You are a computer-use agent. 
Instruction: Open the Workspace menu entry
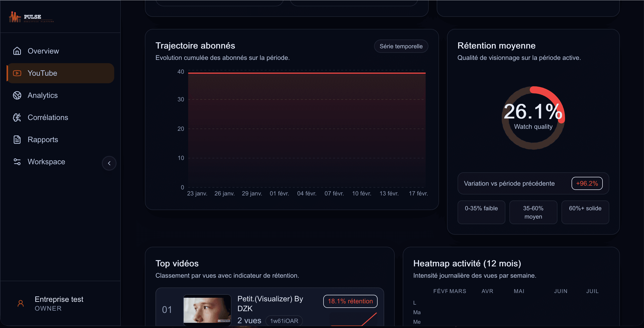pos(46,162)
